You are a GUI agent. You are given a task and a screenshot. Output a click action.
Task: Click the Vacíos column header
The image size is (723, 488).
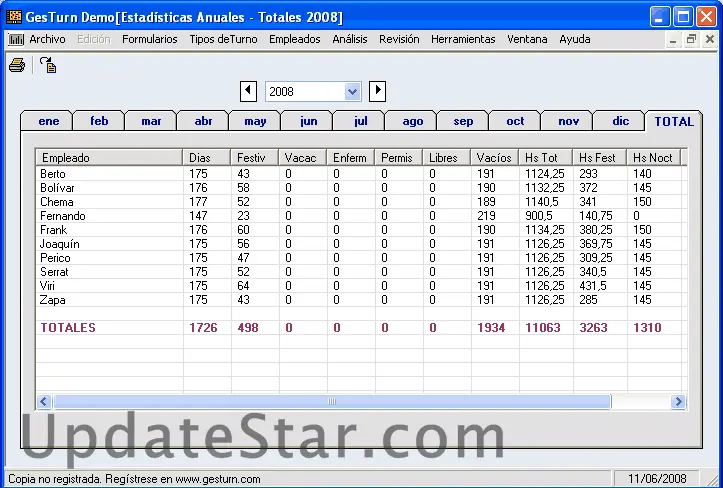pyautogui.click(x=494, y=158)
